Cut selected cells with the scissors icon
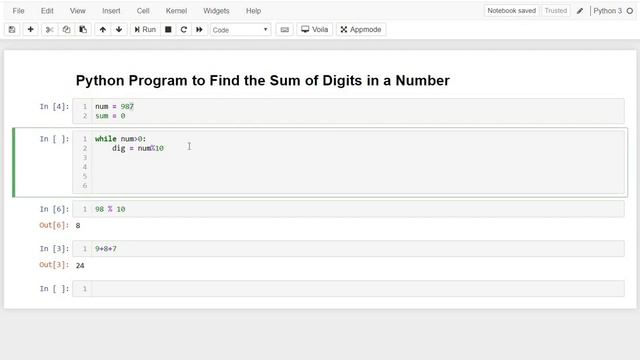This screenshot has height=360, width=640. pyautogui.click(x=49, y=29)
